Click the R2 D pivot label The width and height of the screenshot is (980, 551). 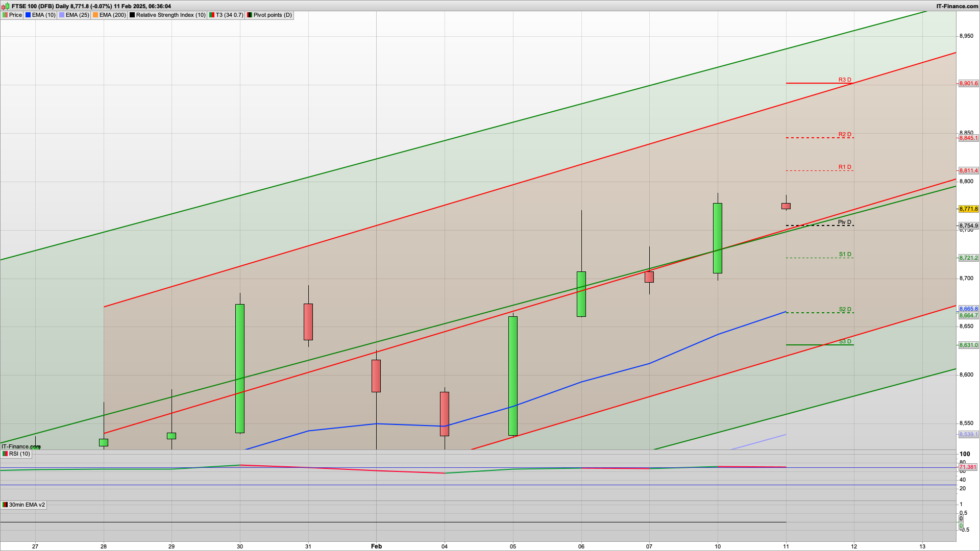tap(845, 134)
